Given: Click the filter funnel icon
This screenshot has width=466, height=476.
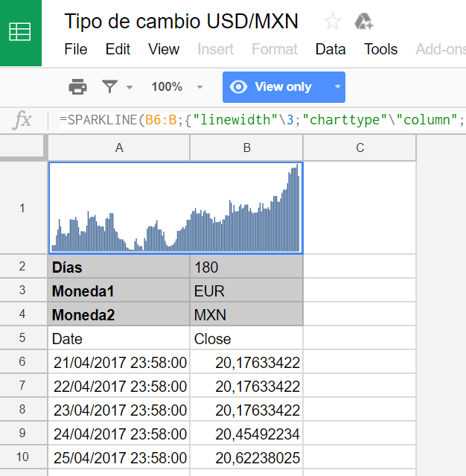Looking at the screenshot, I should pos(110,87).
